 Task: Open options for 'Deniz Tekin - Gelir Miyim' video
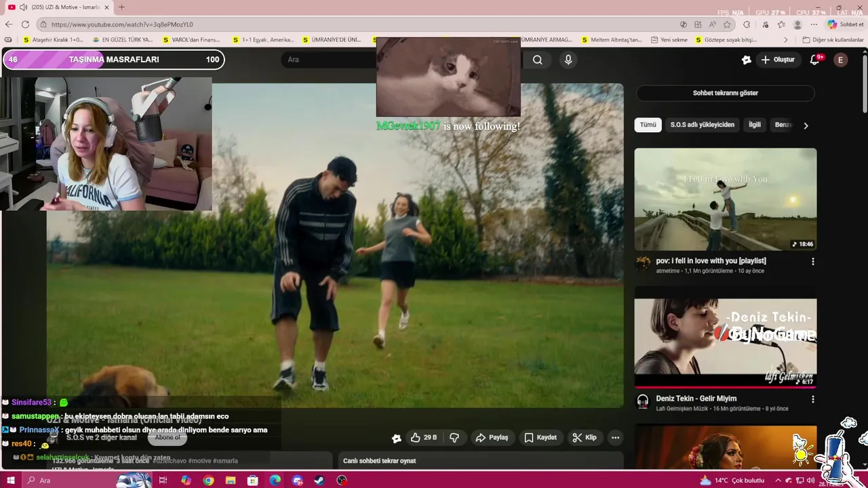point(812,399)
